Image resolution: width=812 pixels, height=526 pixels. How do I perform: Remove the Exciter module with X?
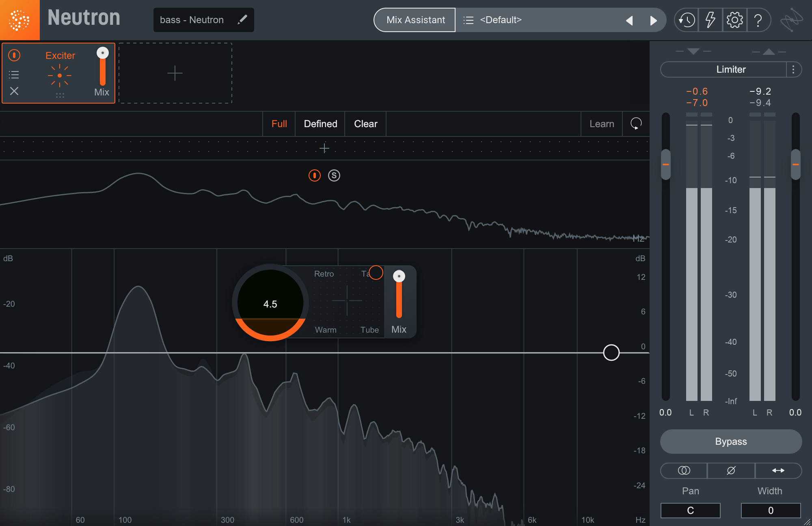(x=14, y=91)
